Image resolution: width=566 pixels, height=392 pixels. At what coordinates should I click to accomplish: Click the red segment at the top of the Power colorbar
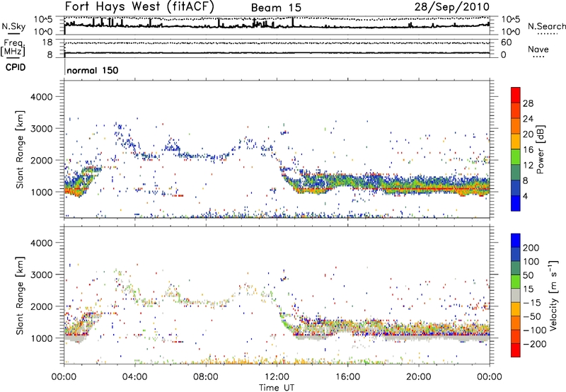(x=516, y=96)
